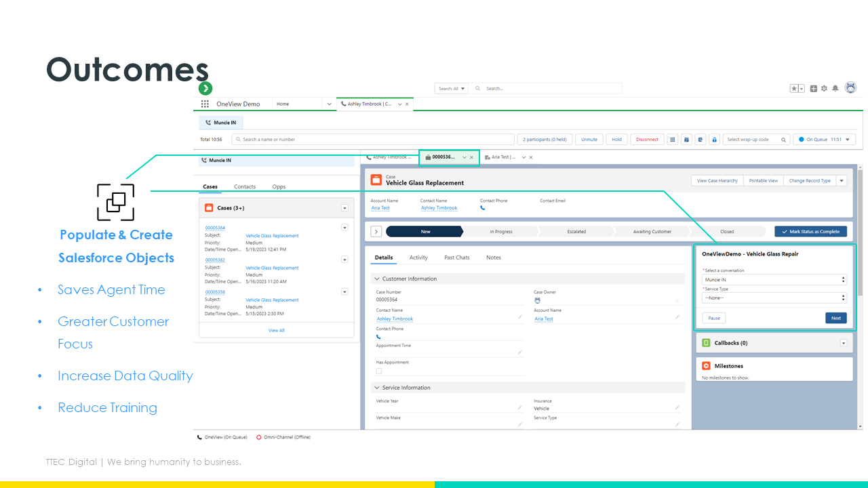Image resolution: width=868 pixels, height=488 pixels.
Task: Open case 00005362 link
Action: click(215, 260)
